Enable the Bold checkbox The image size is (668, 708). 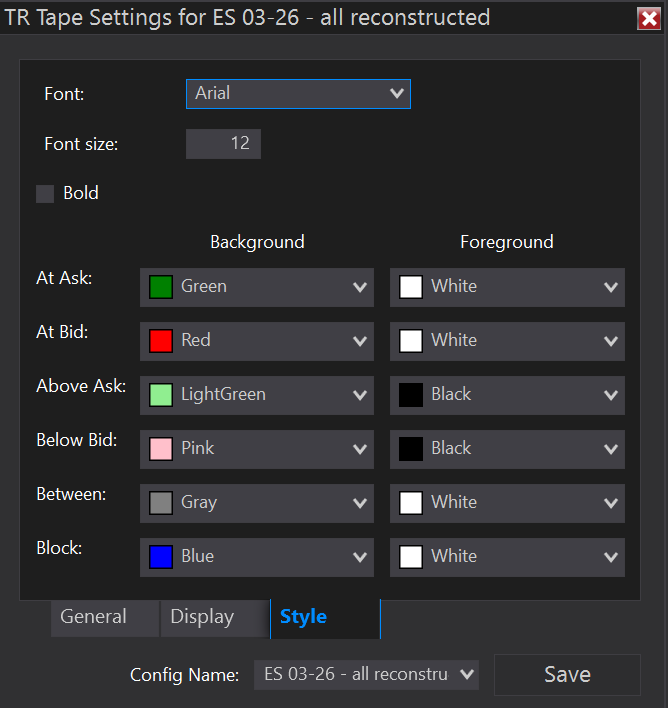pyautogui.click(x=45, y=194)
